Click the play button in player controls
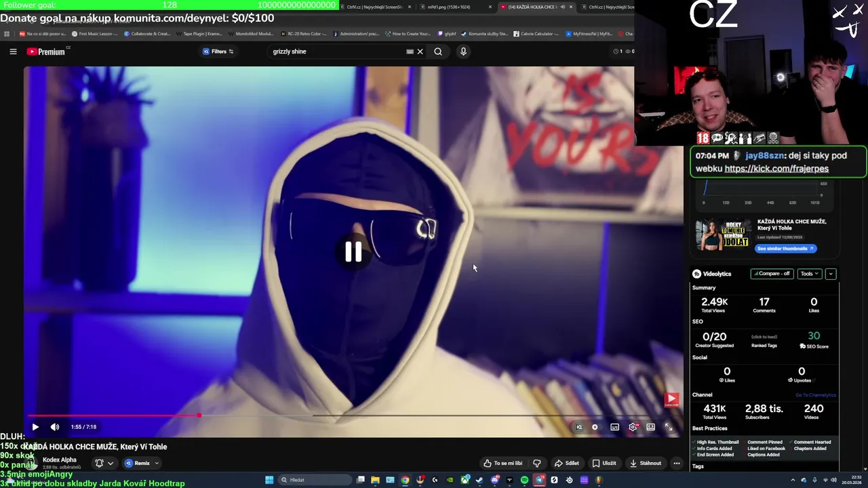The width and height of the screenshot is (868, 488). pyautogui.click(x=35, y=427)
